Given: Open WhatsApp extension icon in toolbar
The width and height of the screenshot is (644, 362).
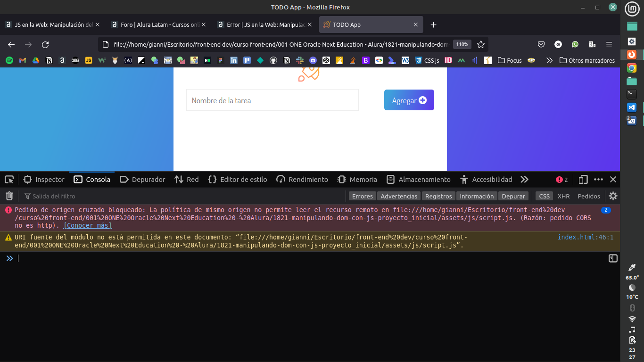Looking at the screenshot, I should click(x=575, y=44).
